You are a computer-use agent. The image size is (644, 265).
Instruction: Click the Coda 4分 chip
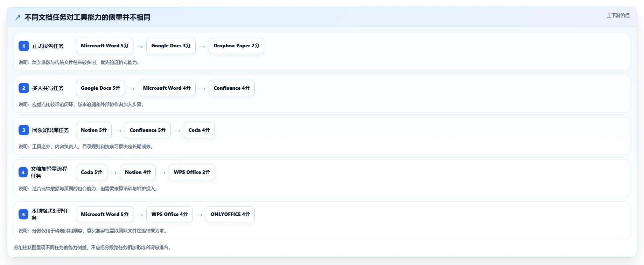pyautogui.click(x=199, y=130)
